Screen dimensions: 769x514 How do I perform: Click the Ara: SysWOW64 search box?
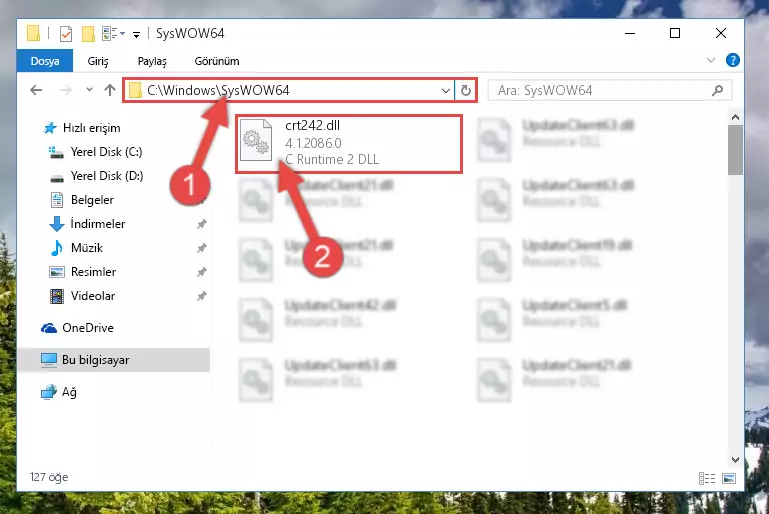pyautogui.click(x=610, y=90)
